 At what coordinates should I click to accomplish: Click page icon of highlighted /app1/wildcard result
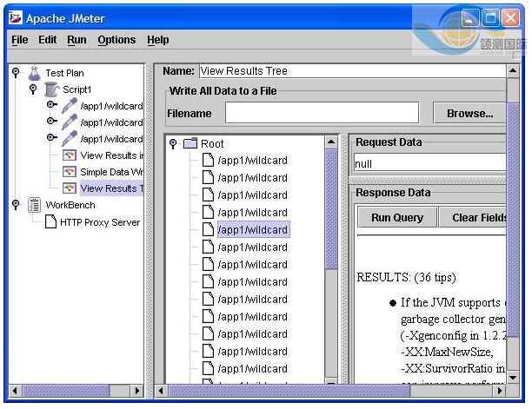pos(208,229)
